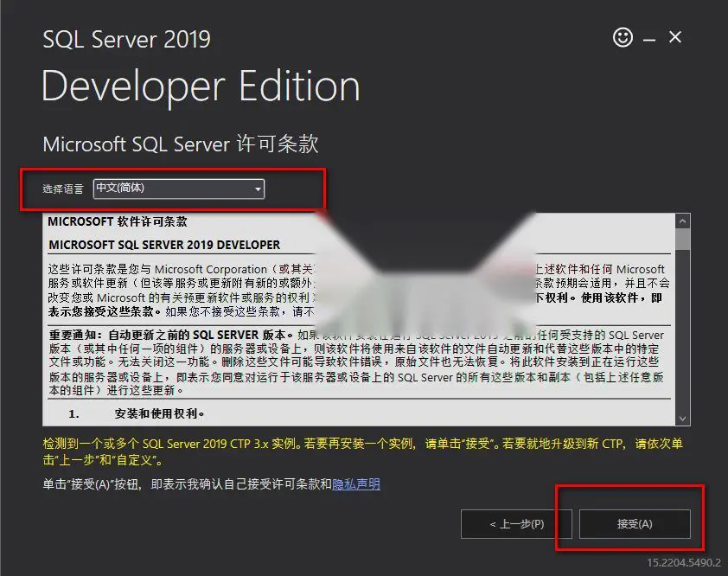This screenshot has height=576, width=728.
Task: Click the heading MICROSOFT 软件许可条款
Action: 118,221
